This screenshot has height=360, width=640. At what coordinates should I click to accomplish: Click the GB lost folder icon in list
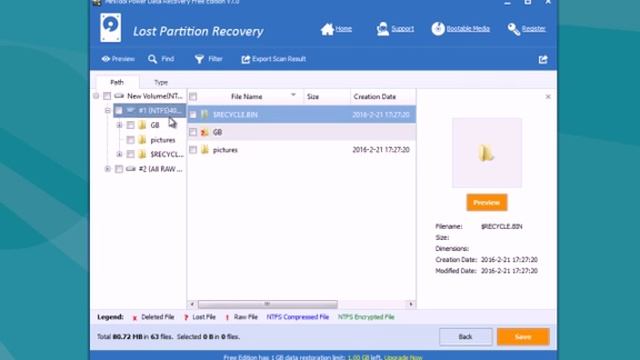(204, 132)
